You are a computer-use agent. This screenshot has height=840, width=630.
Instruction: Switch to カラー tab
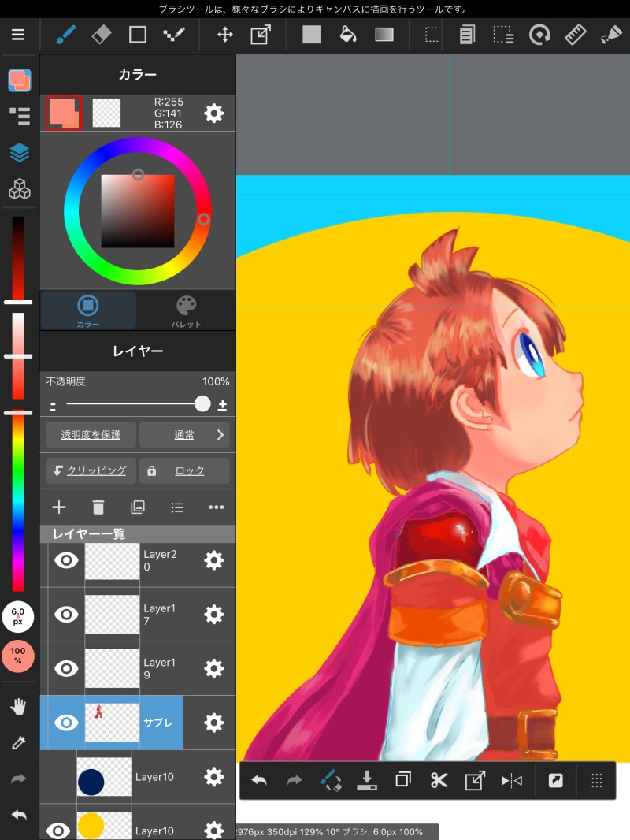87,310
